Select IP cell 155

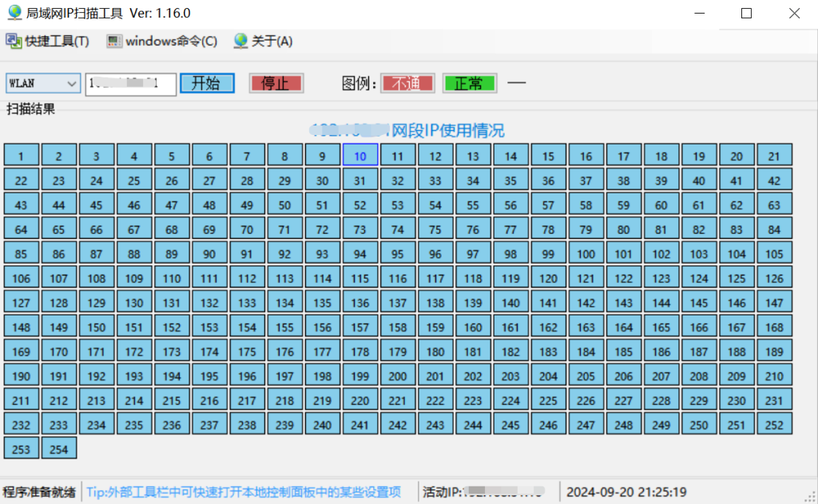(x=285, y=327)
